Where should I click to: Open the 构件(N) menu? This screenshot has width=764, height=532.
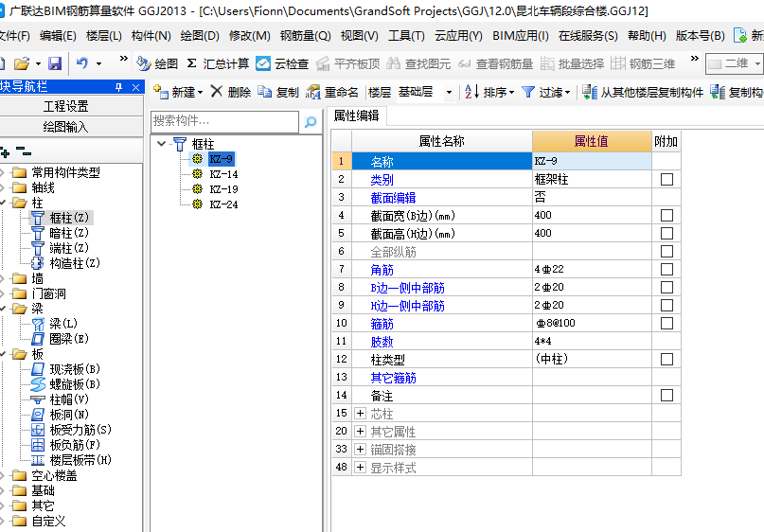[151, 36]
